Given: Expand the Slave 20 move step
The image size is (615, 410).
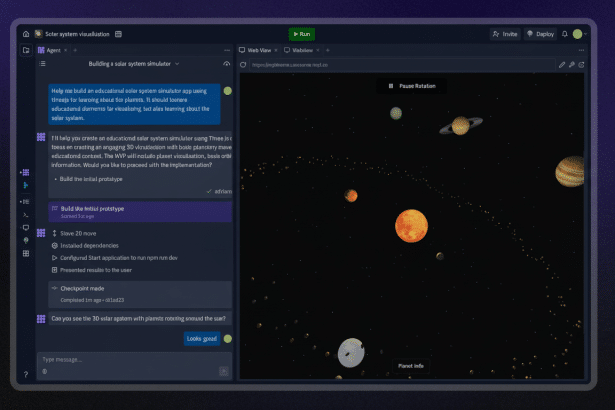Looking at the screenshot, I should [x=75, y=233].
